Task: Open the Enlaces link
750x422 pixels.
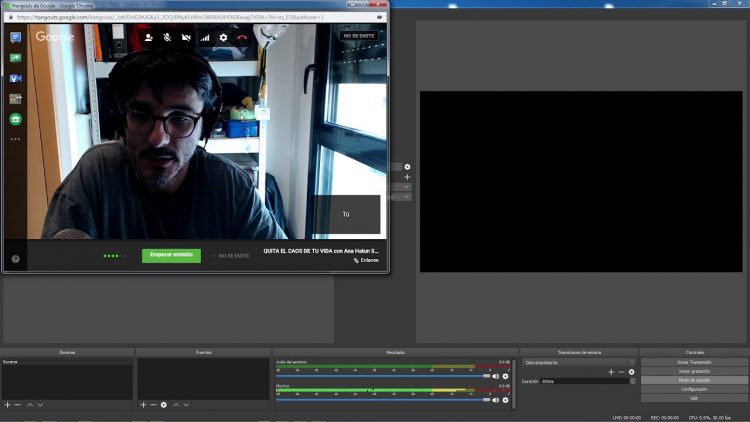Action: pyautogui.click(x=366, y=260)
